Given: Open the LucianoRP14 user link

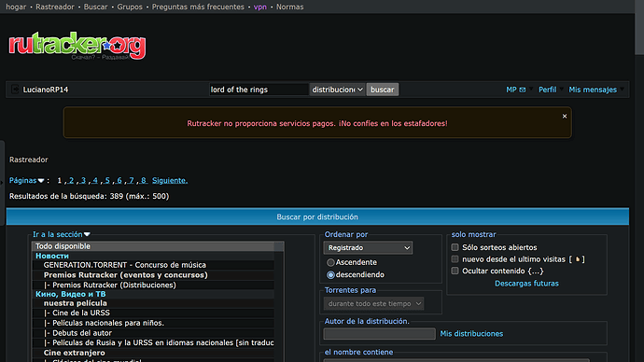Looking at the screenshot, I should point(46,90).
